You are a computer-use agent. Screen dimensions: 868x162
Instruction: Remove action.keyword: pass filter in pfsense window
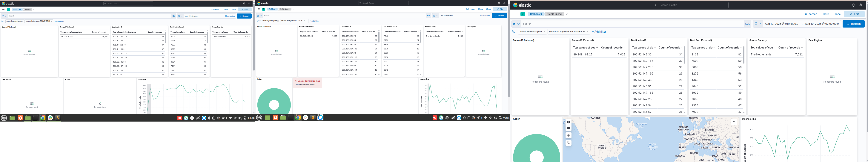(23, 21)
